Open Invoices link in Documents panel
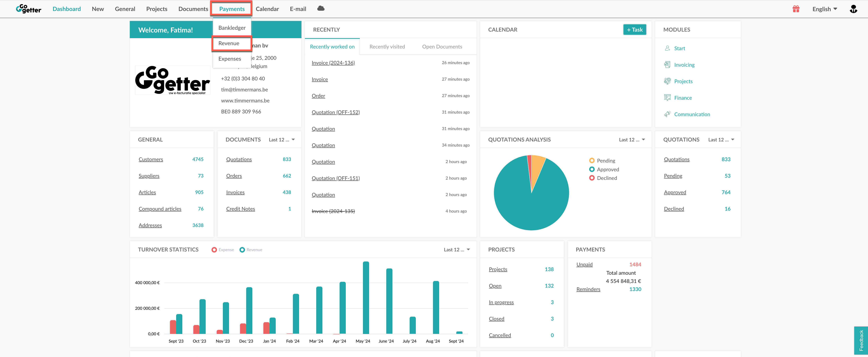This screenshot has width=868, height=357. (235, 192)
